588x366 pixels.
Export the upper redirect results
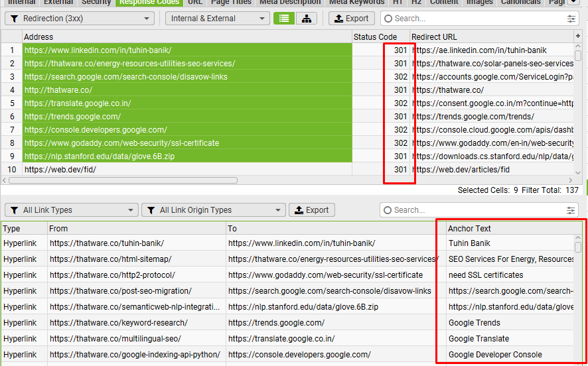(x=351, y=19)
